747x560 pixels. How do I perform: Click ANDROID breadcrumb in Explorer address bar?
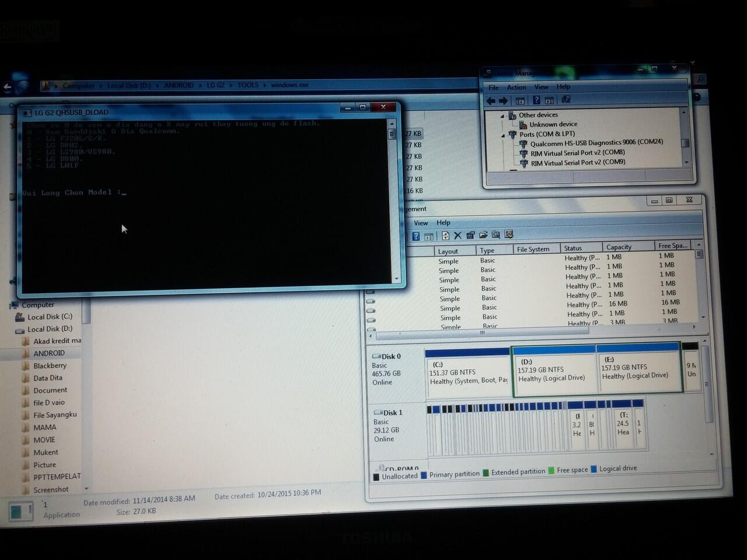coord(179,85)
